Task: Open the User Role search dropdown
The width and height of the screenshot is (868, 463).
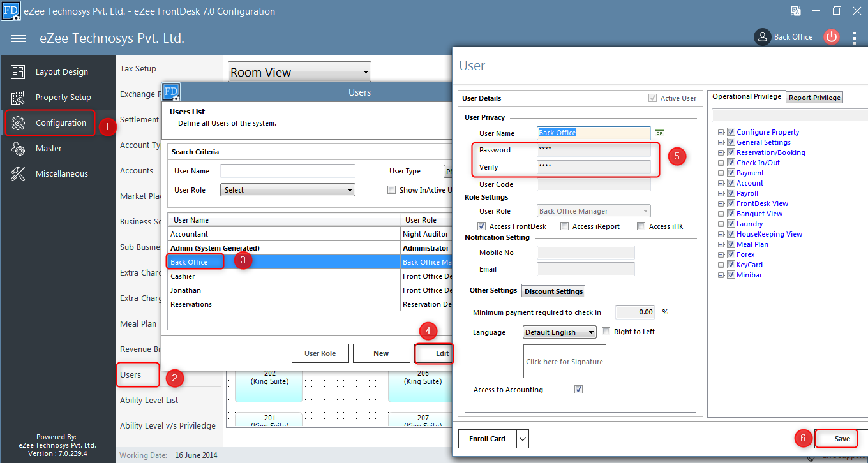Action: point(288,190)
